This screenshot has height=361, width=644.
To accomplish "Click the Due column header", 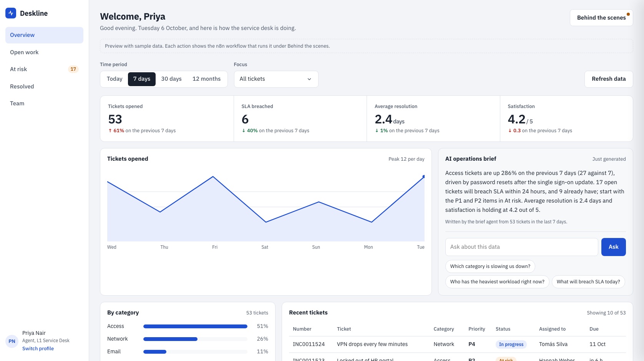I will click(594, 329).
